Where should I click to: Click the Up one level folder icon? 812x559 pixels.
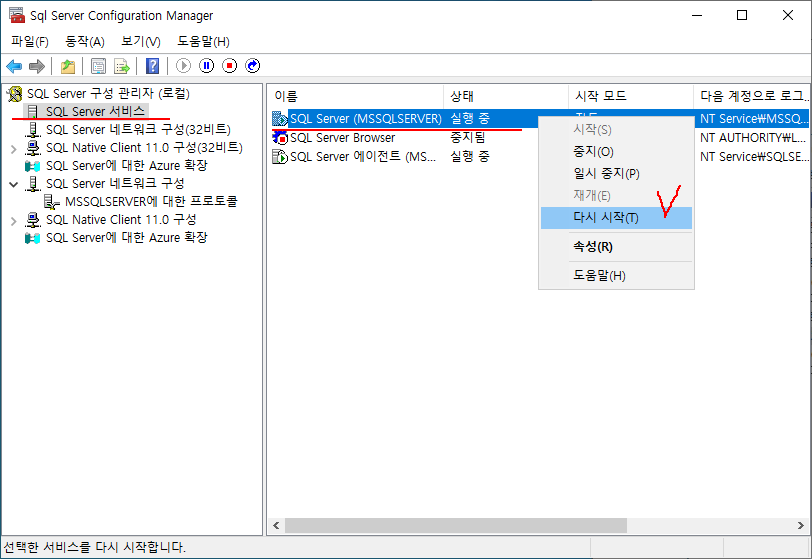tap(68, 66)
